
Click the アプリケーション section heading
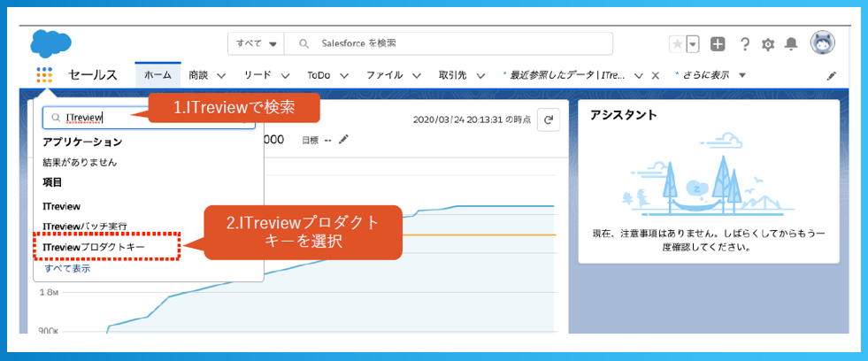[x=82, y=142]
